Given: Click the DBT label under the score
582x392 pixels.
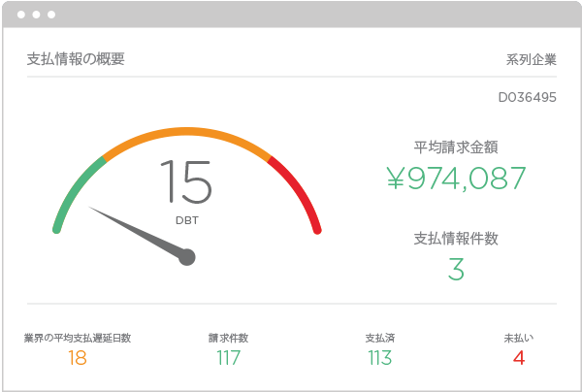Looking at the screenshot, I should coord(186,220).
